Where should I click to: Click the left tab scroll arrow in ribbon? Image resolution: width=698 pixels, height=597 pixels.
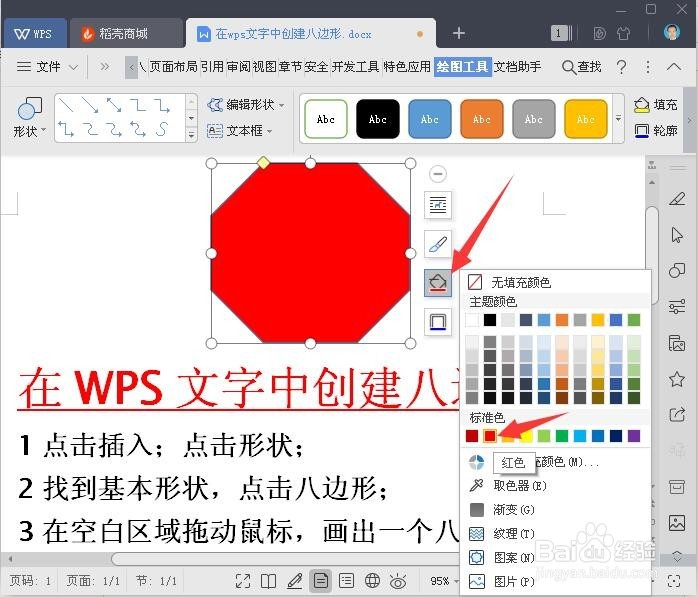click(131, 68)
